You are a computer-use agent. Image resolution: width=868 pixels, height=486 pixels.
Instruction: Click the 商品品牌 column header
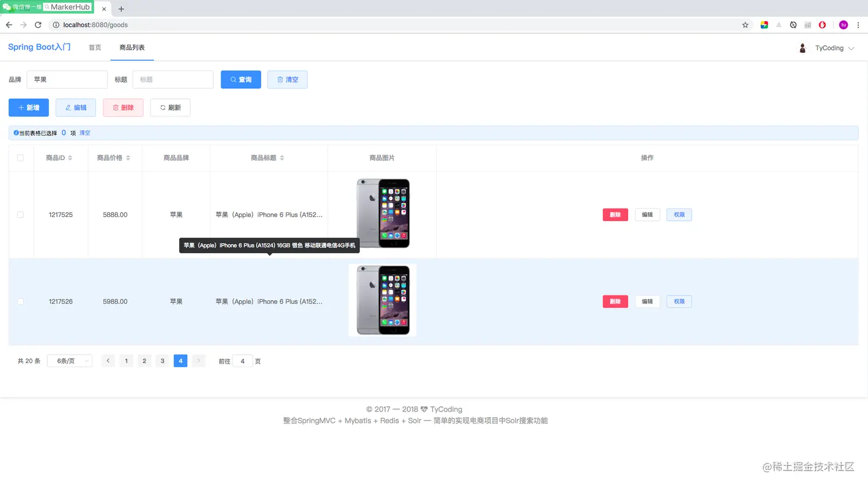[x=176, y=158]
